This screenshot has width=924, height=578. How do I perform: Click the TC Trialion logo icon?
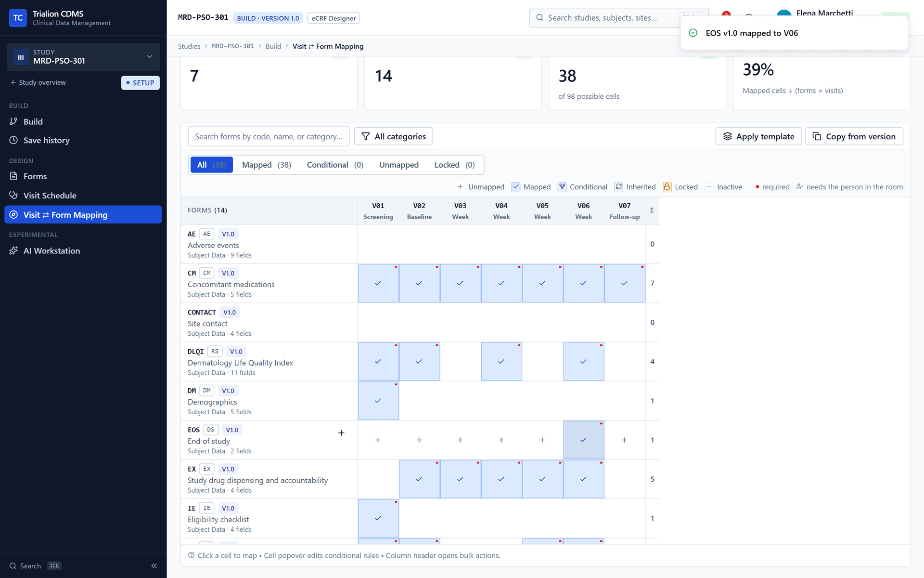click(18, 18)
